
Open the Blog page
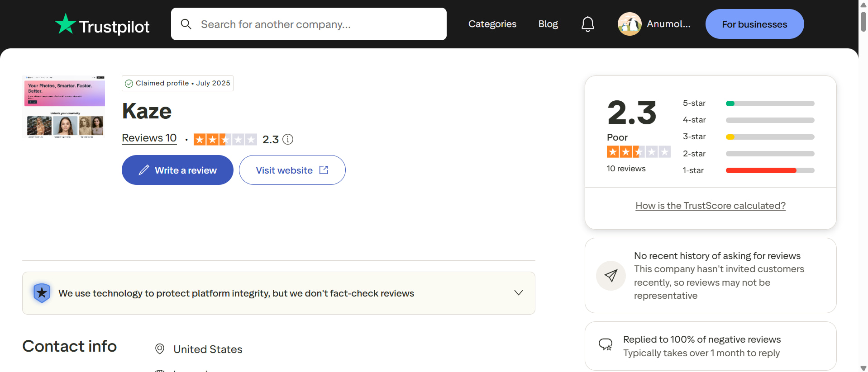click(548, 24)
